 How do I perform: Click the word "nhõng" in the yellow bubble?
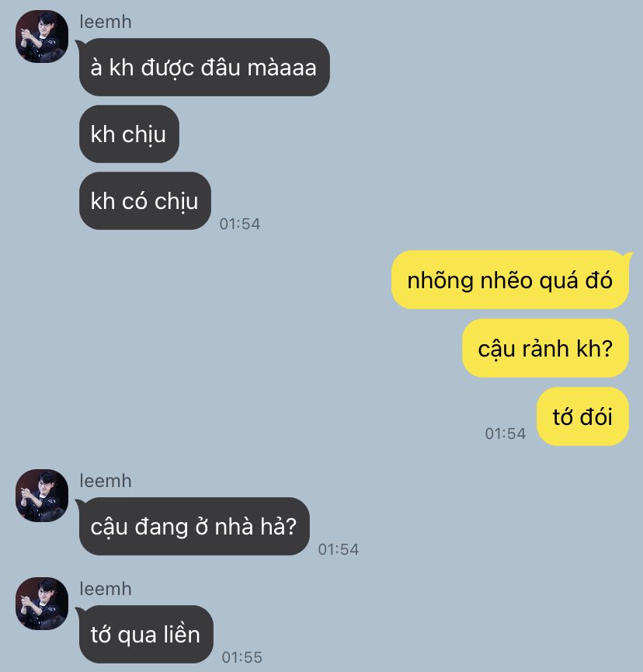[x=440, y=281]
